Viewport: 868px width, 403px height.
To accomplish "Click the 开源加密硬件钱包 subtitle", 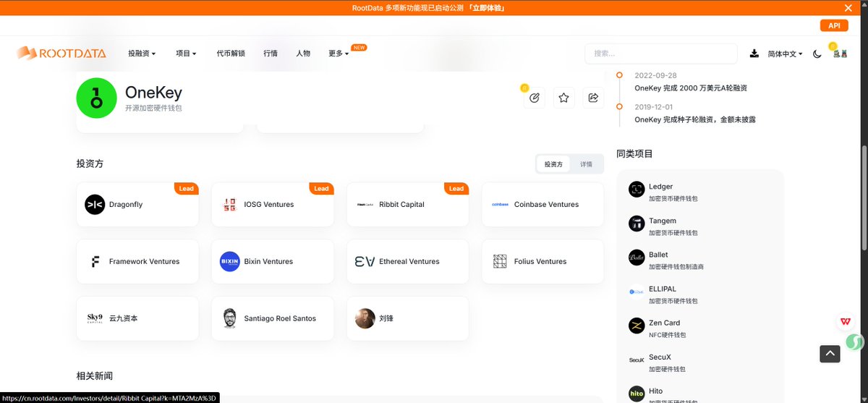I will point(153,108).
